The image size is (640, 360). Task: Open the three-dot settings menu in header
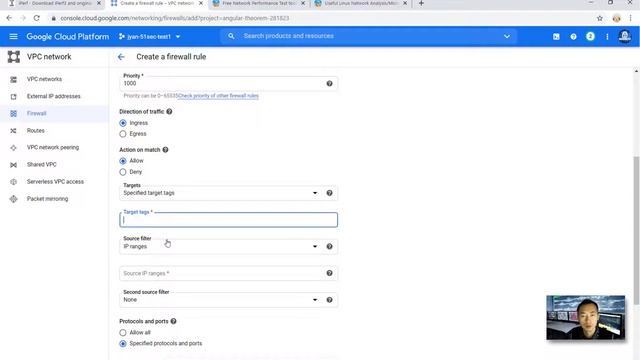(x=607, y=36)
